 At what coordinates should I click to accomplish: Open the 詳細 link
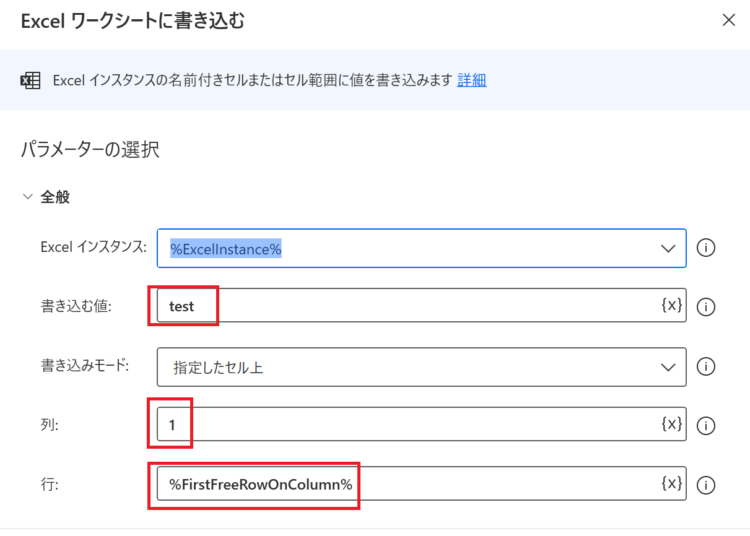click(x=472, y=80)
